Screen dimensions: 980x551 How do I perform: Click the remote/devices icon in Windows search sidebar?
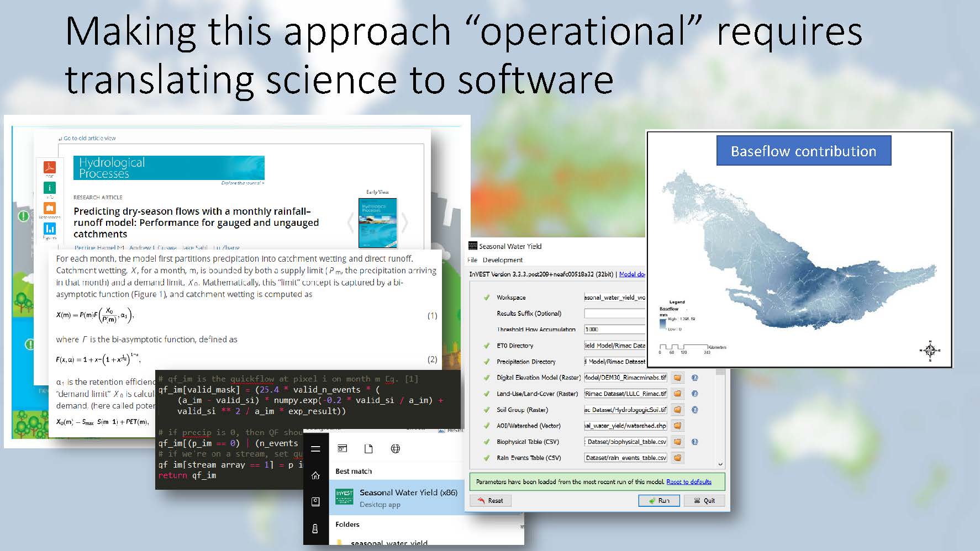coord(315,528)
